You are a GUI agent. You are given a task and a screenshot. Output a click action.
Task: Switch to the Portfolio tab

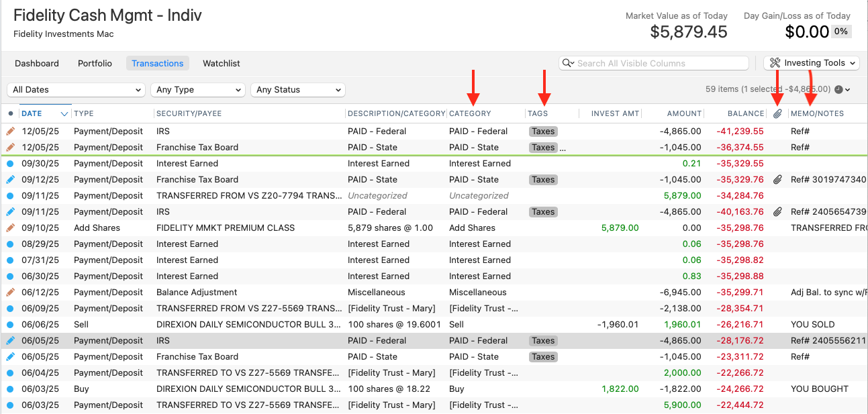pos(95,63)
